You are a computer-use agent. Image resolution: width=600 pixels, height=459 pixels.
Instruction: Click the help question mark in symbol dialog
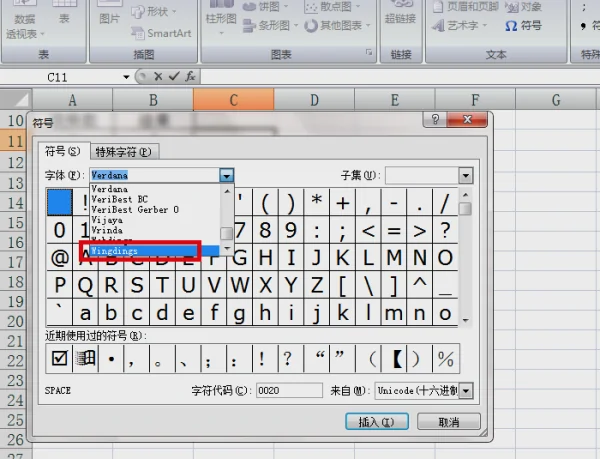435,119
